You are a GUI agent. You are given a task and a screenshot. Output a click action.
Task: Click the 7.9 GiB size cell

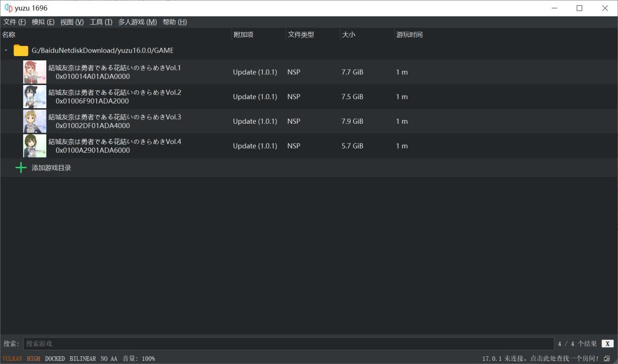352,121
